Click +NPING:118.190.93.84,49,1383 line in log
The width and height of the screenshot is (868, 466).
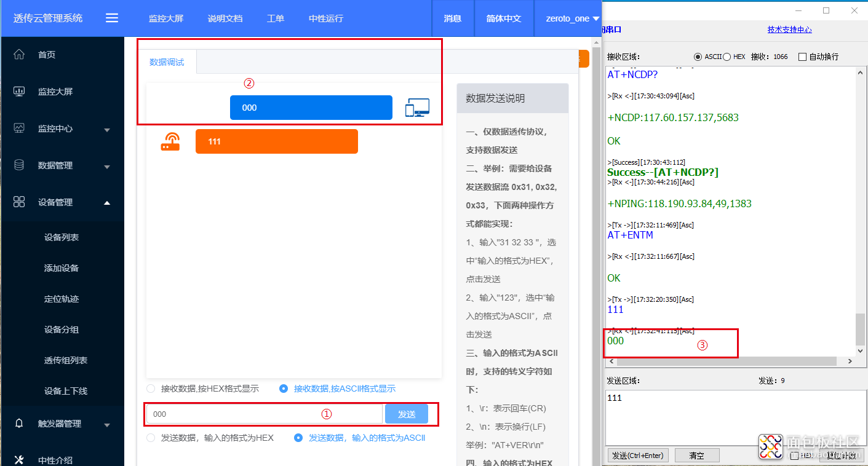pos(679,203)
